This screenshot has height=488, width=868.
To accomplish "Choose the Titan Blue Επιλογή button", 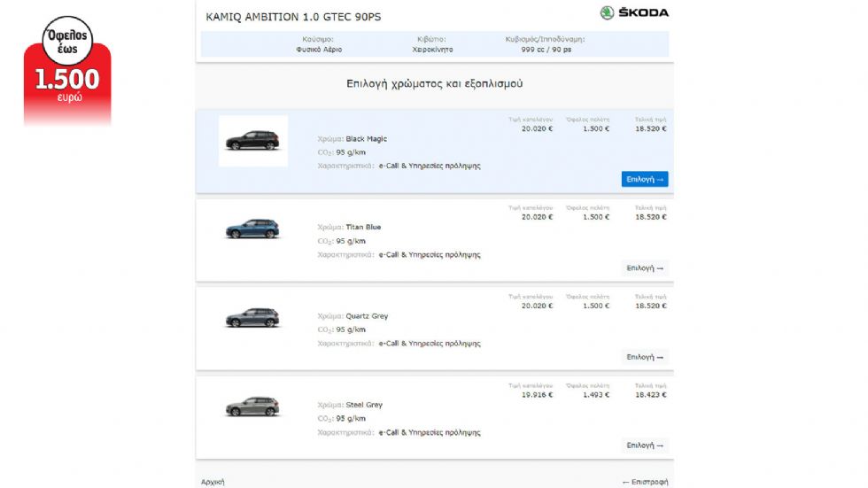I will click(645, 268).
